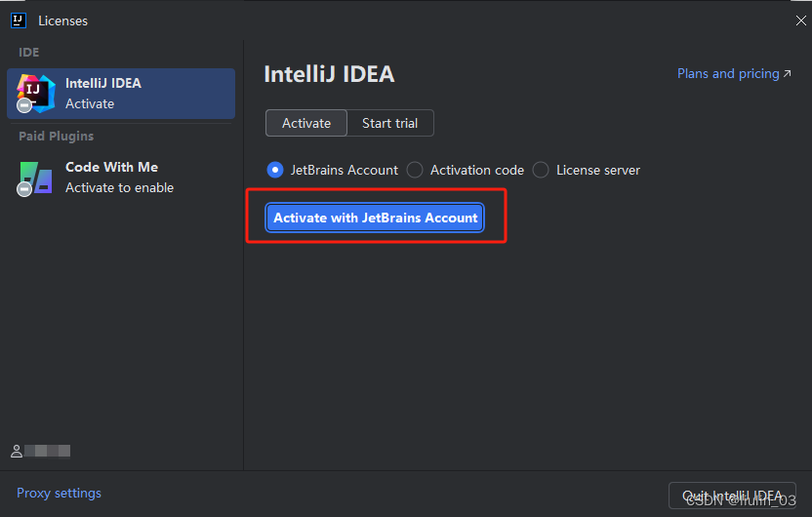812x517 pixels.
Task: Select the IntelliJ IDEA product icon in sidebar
Action: (x=36, y=94)
